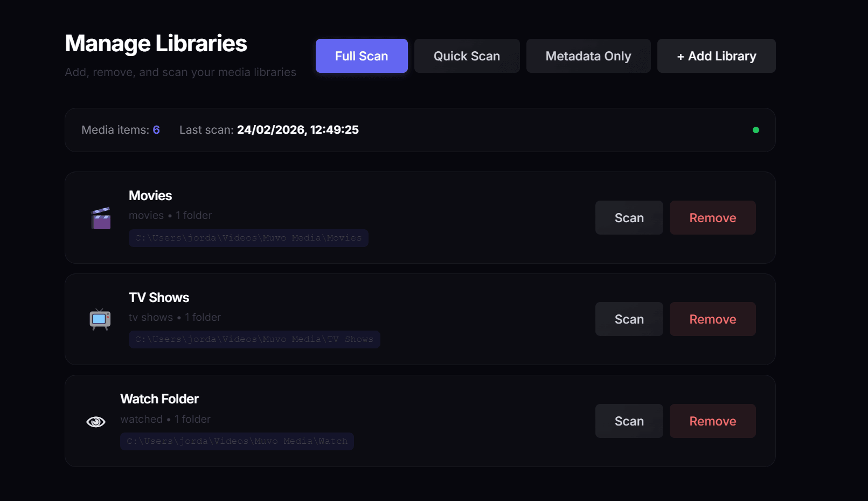Click the last scan timestamp
Image resolution: width=868 pixels, height=501 pixels.
(x=297, y=129)
